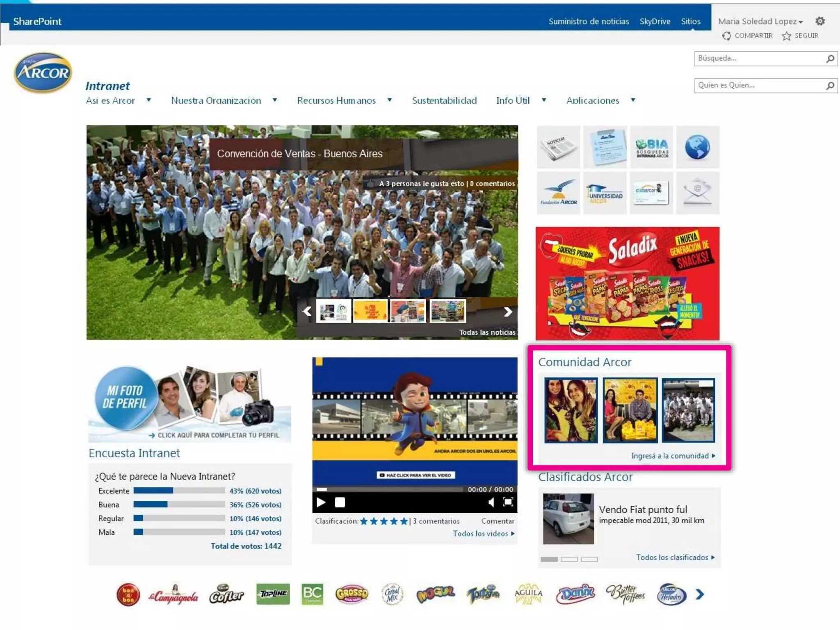Open the blue sticky note tile
This screenshot has height=630, width=840.
605,147
